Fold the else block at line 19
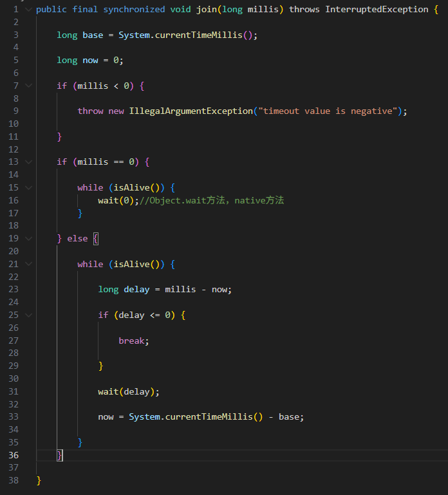448x495 pixels. (28, 238)
